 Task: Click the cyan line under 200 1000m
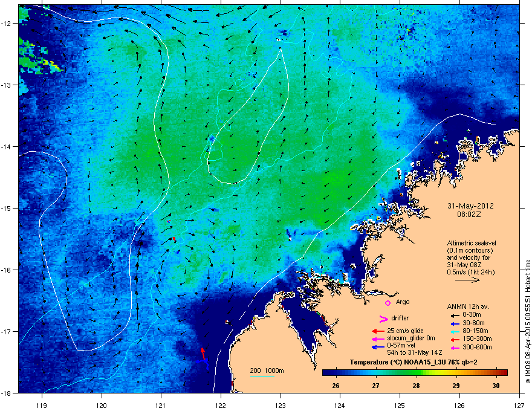click(x=262, y=376)
